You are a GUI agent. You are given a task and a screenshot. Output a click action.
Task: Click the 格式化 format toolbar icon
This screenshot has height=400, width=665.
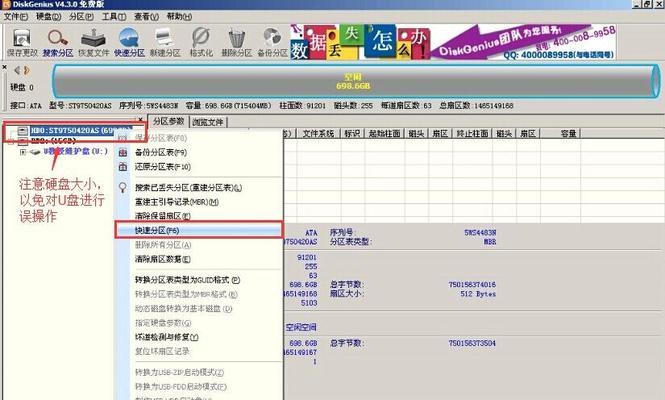pos(201,42)
